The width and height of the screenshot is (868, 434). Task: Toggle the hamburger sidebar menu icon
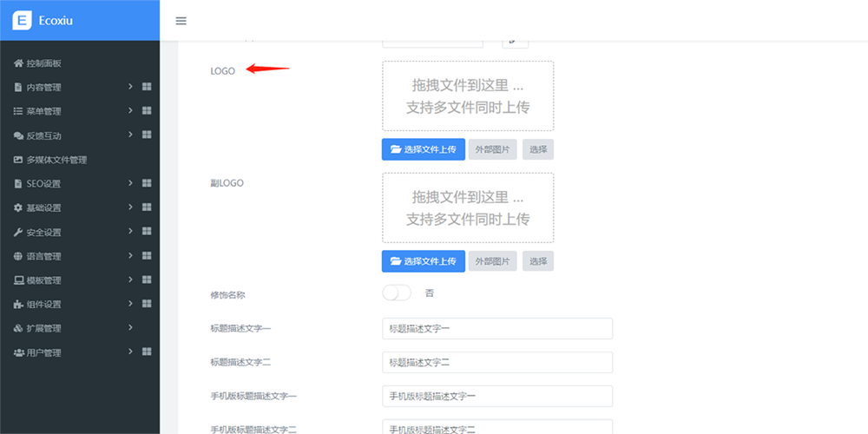pos(181,21)
